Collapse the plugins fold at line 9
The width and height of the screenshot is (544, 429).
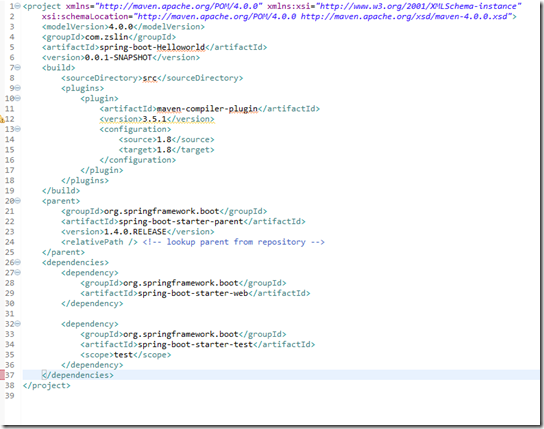(18, 88)
